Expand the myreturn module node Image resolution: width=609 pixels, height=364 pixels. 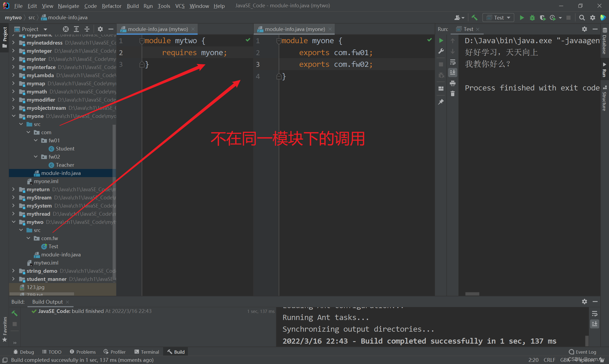14,189
